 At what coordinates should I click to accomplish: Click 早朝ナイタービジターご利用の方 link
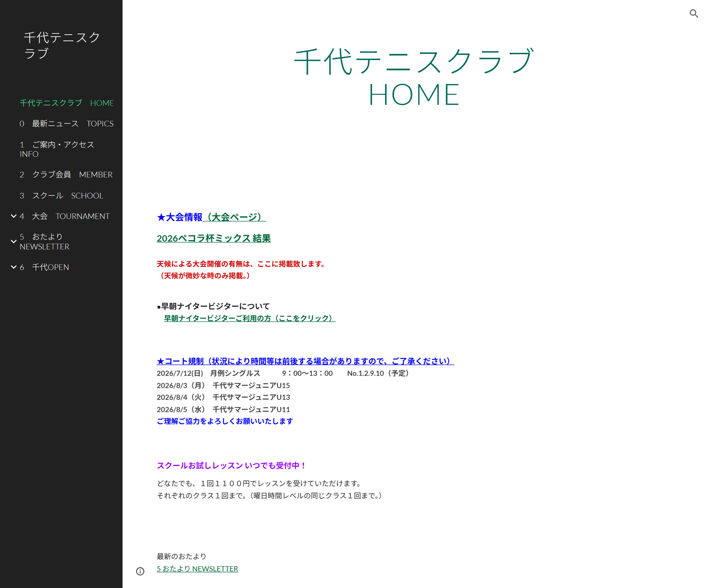(x=250, y=318)
